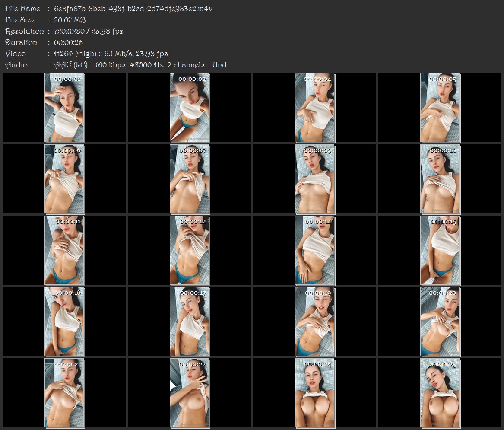Image resolution: width=504 pixels, height=430 pixels.
Task: Choose the thumbnail at 00:00:15
Action: coord(441,251)
